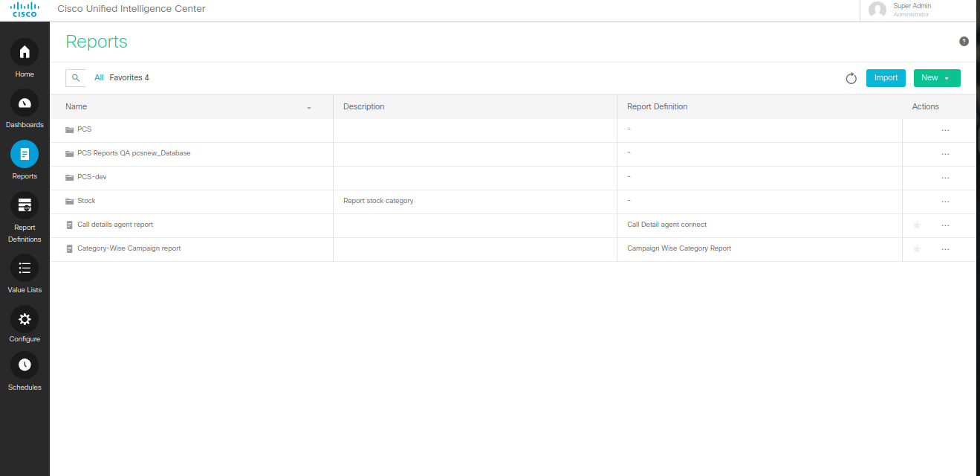980x476 pixels.
Task: Favorite the Call details agent report star
Action: [917, 225]
